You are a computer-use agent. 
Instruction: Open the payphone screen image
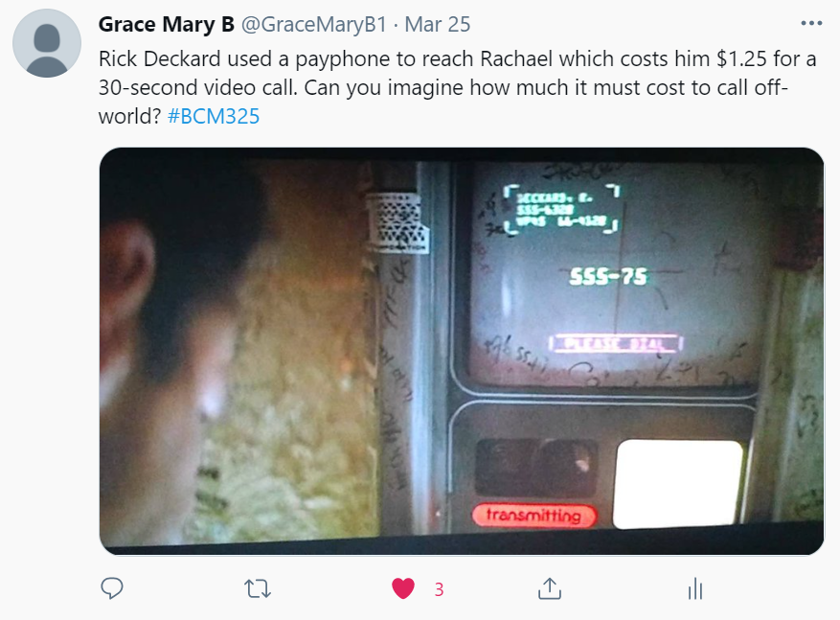[462, 351]
